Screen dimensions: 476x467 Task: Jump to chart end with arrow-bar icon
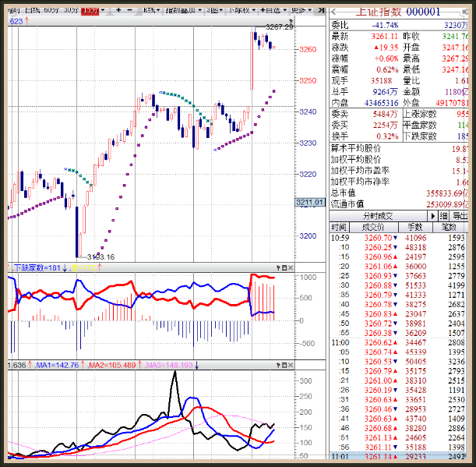point(321,10)
